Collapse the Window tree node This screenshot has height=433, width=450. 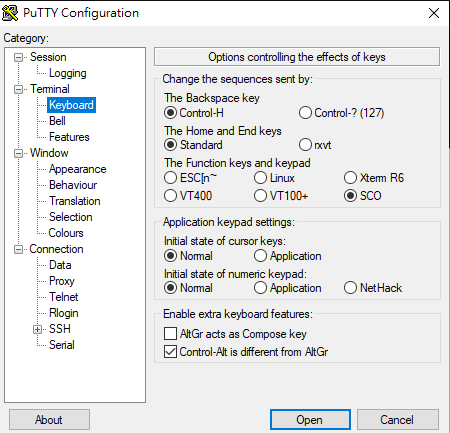tap(18, 153)
